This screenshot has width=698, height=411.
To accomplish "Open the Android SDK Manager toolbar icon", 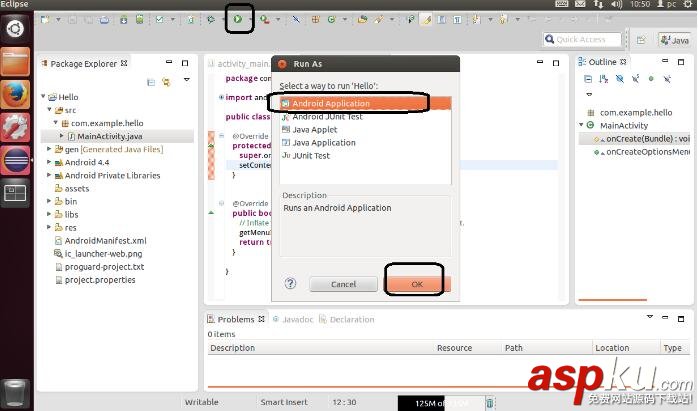I will click(123, 20).
